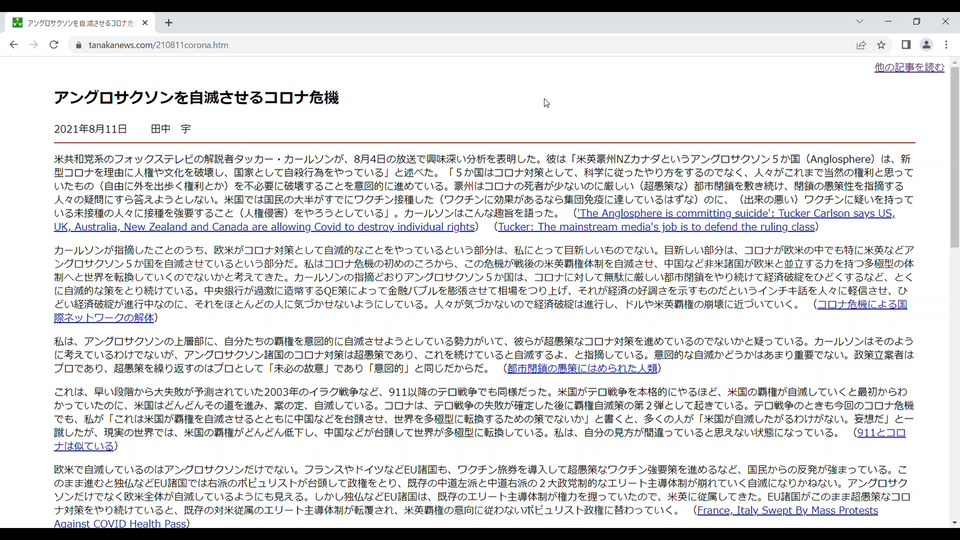Click the date 2021年8月11日

point(91,129)
